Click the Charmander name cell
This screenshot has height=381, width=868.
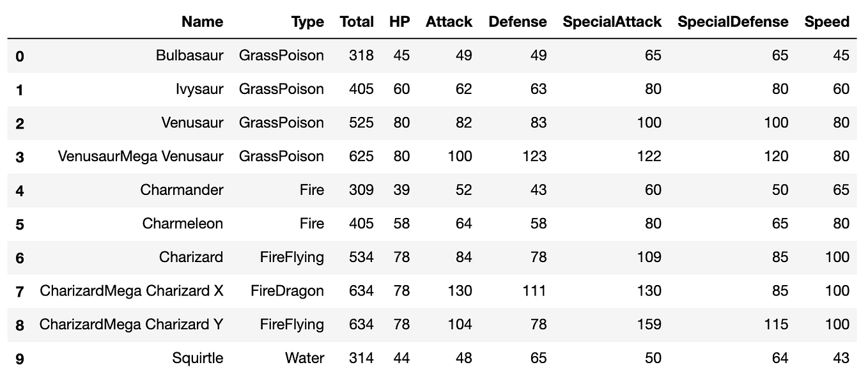click(182, 190)
